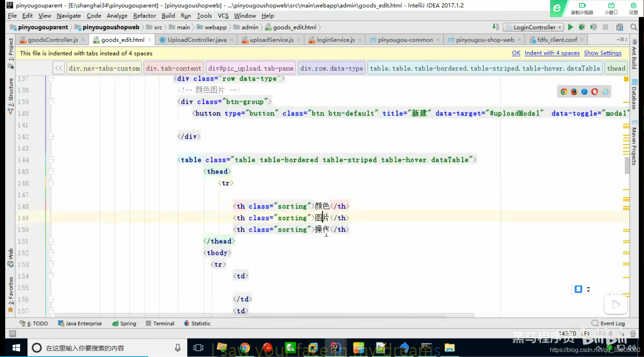This screenshot has width=644, height=357.
Task: Open Search Everywhere magnifier icon
Action: [x=634, y=27]
